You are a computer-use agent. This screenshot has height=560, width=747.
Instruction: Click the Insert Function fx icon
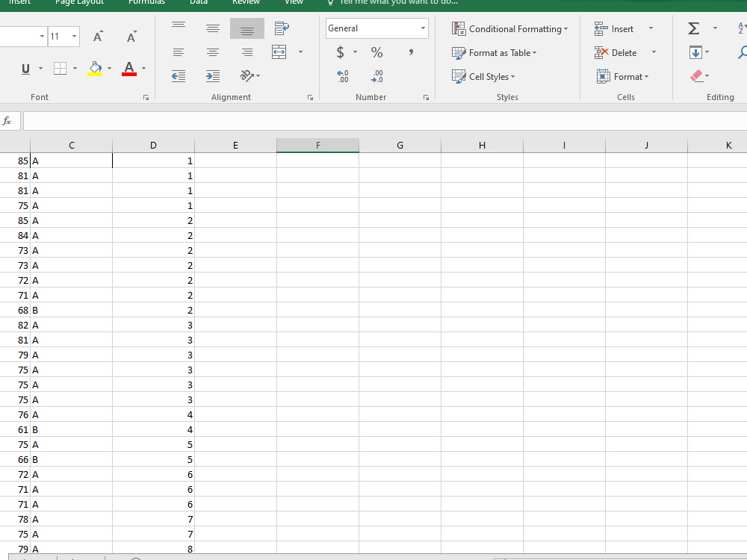point(7,121)
